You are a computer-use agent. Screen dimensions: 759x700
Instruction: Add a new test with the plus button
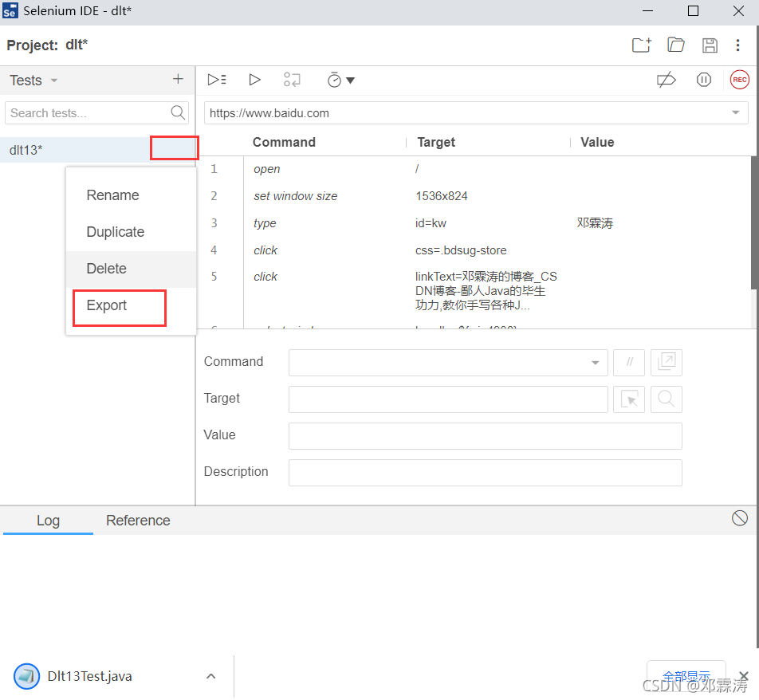177,80
